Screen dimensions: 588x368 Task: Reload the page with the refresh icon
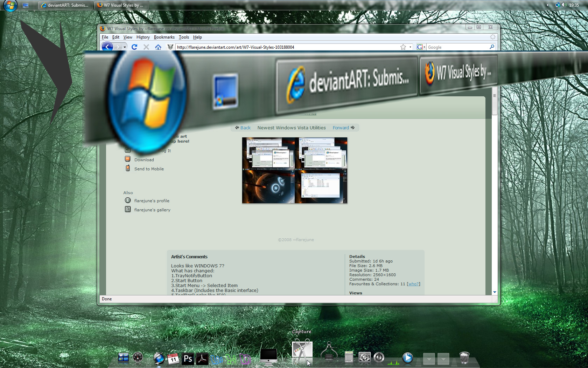pyautogui.click(x=134, y=47)
